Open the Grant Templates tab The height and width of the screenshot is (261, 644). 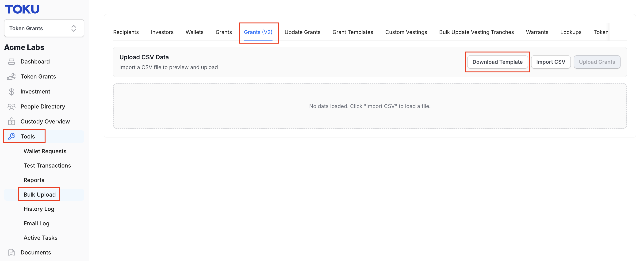click(x=353, y=32)
